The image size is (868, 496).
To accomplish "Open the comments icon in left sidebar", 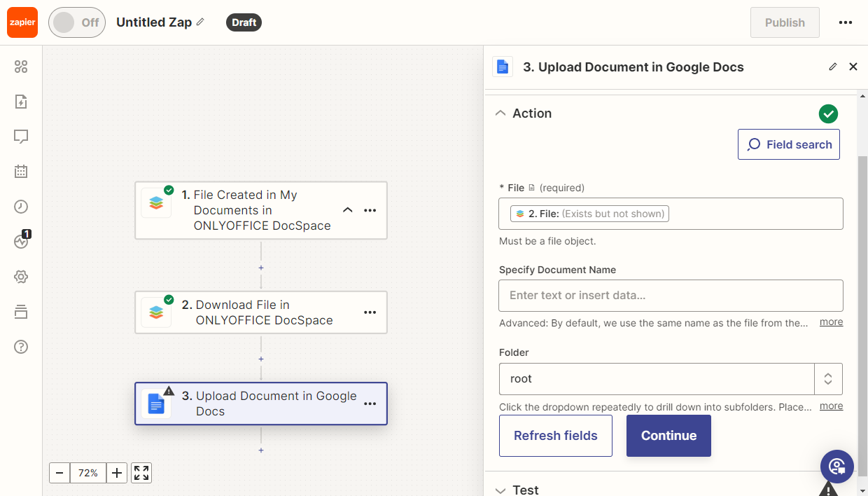I will point(21,137).
